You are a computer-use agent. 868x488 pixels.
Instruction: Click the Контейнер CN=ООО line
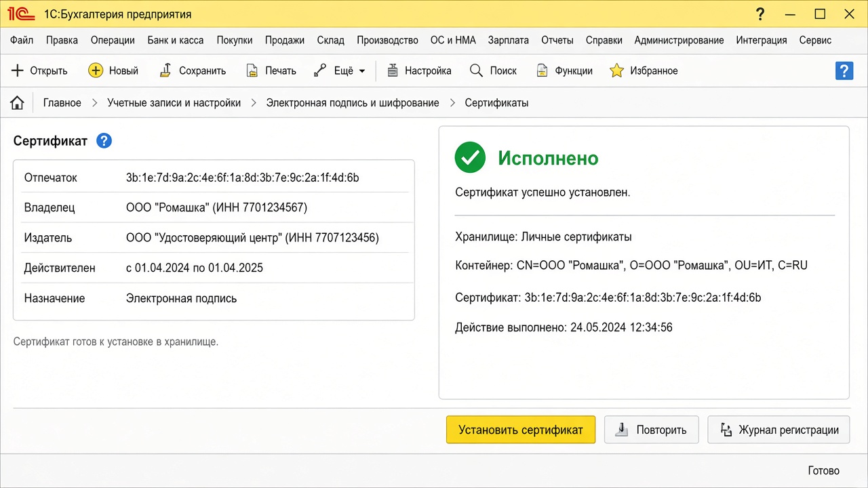click(x=631, y=265)
